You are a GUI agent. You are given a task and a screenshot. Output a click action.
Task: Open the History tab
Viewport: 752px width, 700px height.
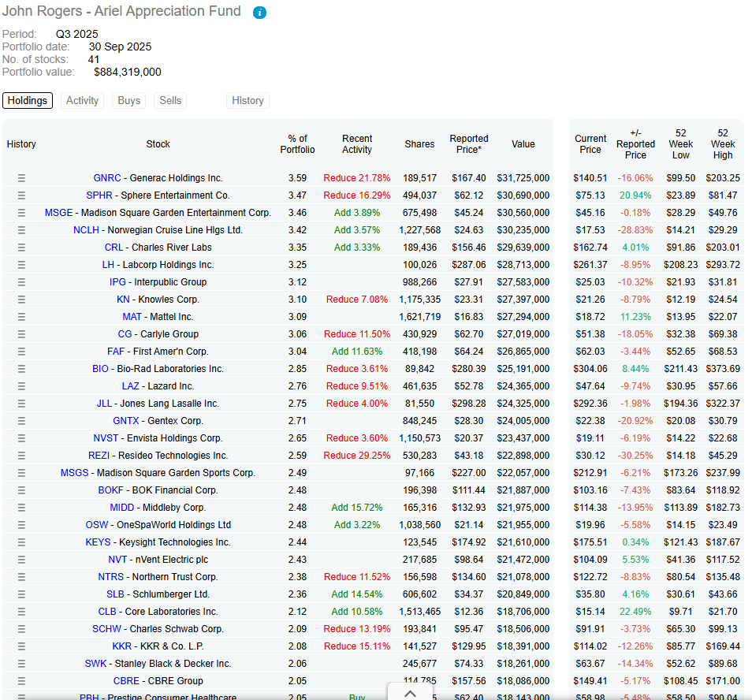[x=248, y=101]
